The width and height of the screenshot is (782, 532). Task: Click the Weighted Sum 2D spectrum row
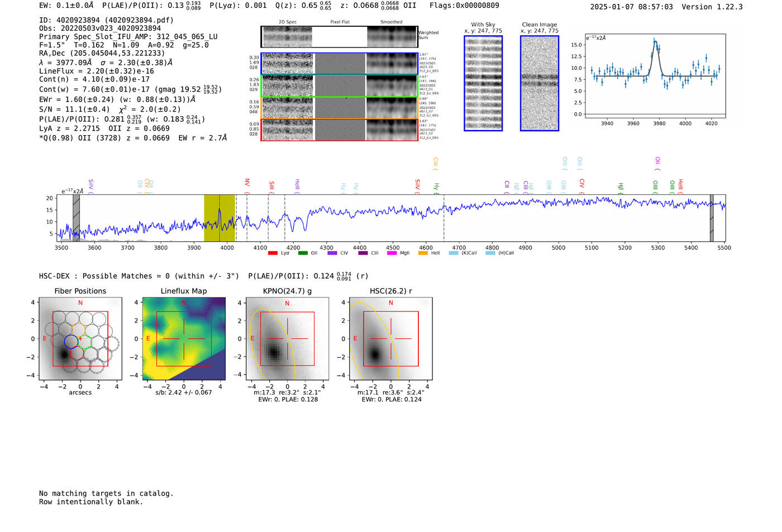(339, 37)
